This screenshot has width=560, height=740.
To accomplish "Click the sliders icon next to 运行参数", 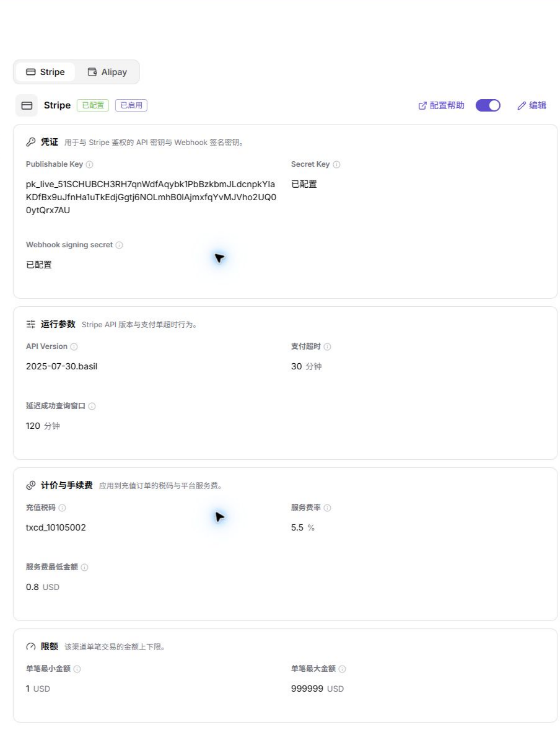I will pos(31,325).
